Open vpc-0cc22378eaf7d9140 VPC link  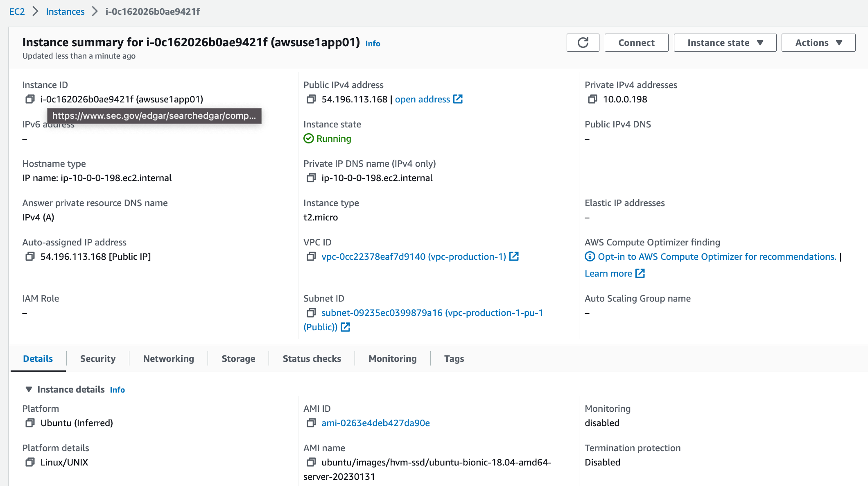tap(414, 257)
